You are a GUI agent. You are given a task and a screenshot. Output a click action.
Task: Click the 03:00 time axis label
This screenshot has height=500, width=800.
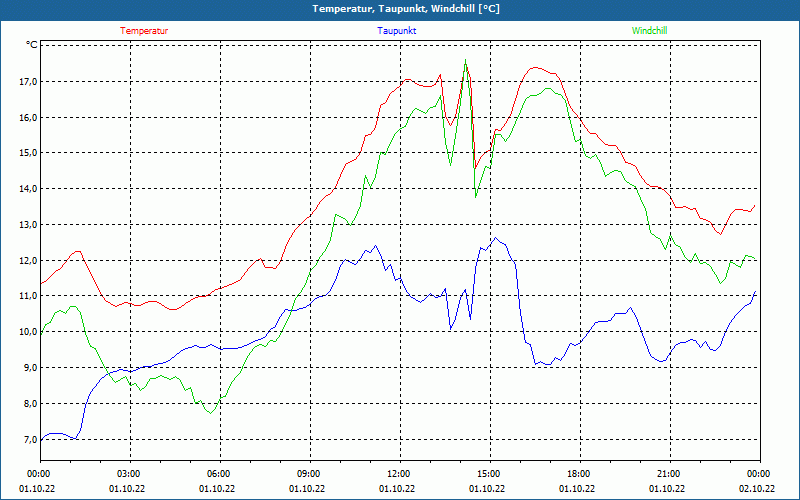131,473
